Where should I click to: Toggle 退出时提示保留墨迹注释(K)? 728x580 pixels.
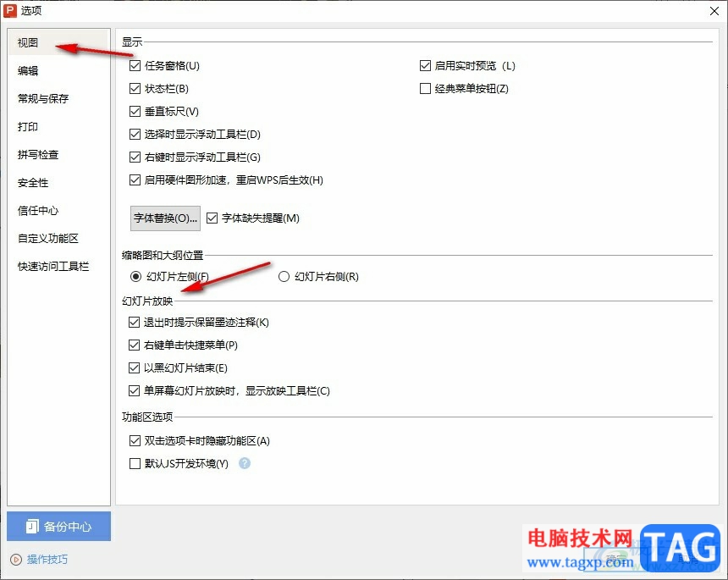134,322
